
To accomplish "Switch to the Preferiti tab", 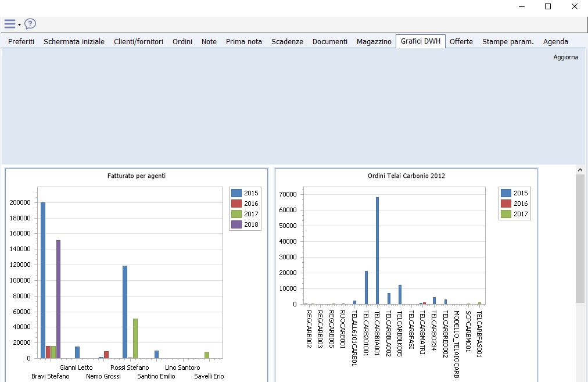I will pyautogui.click(x=21, y=42).
